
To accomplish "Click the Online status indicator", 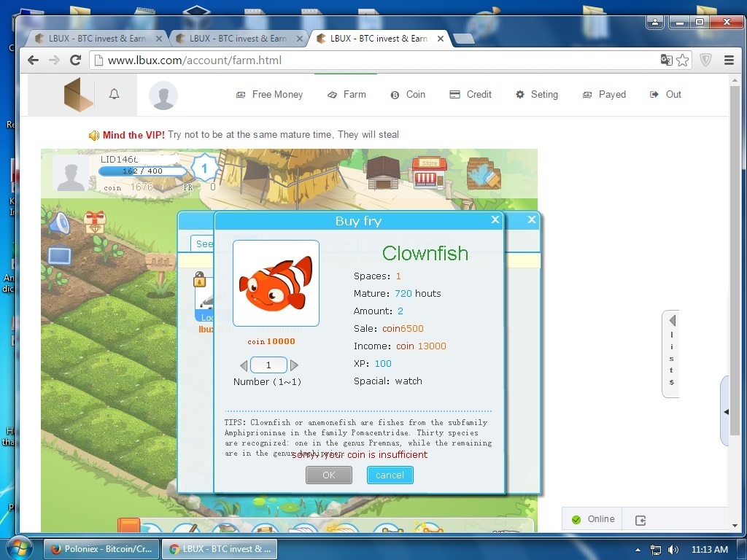I will coord(593,519).
